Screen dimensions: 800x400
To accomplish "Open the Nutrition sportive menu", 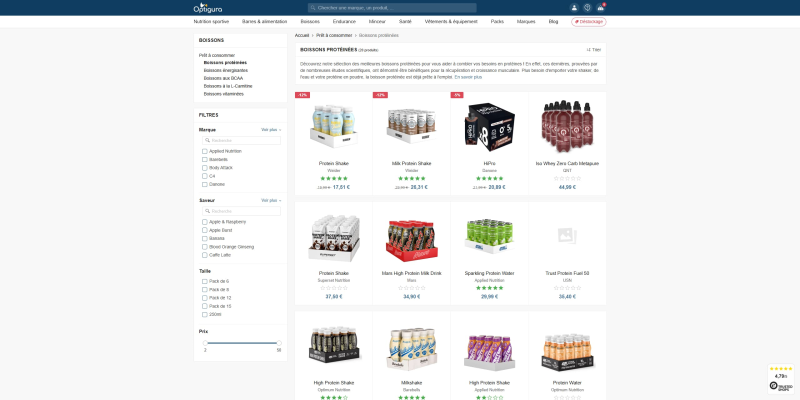I will [211, 22].
